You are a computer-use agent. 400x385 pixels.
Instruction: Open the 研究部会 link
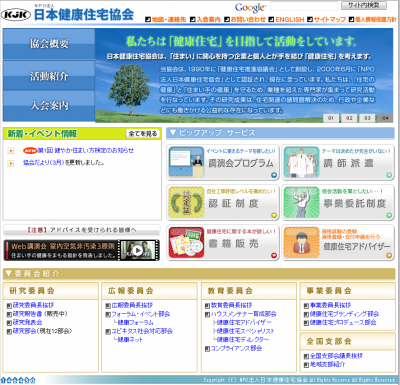[x=24, y=331]
